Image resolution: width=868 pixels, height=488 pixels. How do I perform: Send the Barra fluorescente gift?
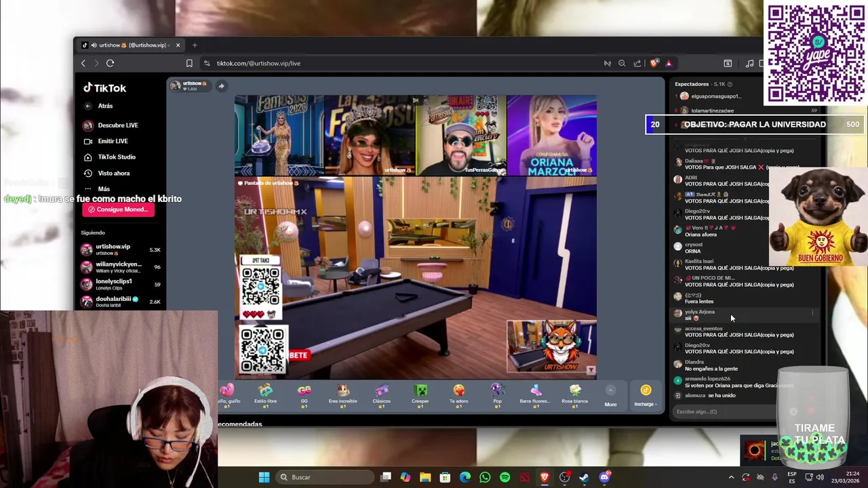coord(535,394)
